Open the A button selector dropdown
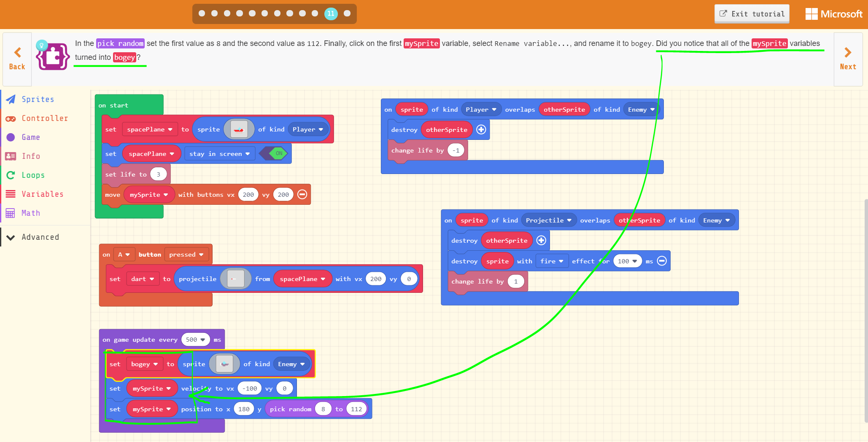 (x=124, y=254)
